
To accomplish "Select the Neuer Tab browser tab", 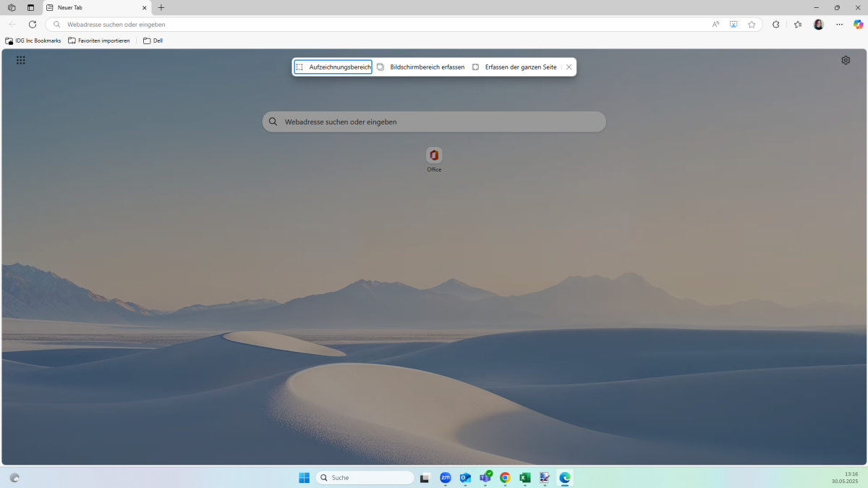I will click(94, 7).
